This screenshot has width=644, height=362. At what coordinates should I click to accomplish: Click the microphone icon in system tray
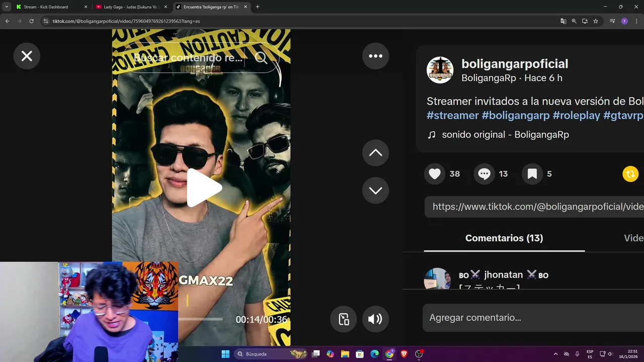coord(577,354)
